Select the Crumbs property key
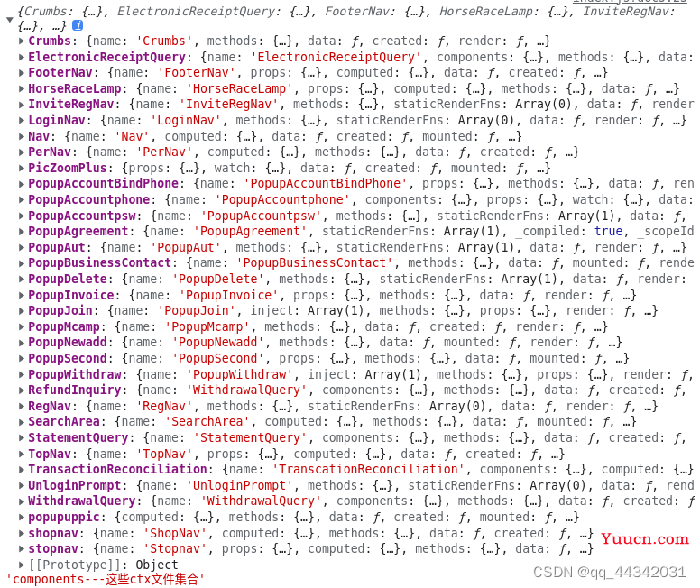The height and width of the screenshot is (588, 700). [x=50, y=41]
